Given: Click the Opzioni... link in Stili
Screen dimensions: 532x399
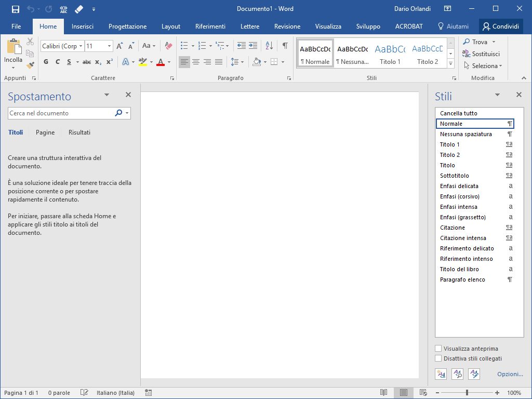Looking at the screenshot, I should pyautogui.click(x=510, y=374).
